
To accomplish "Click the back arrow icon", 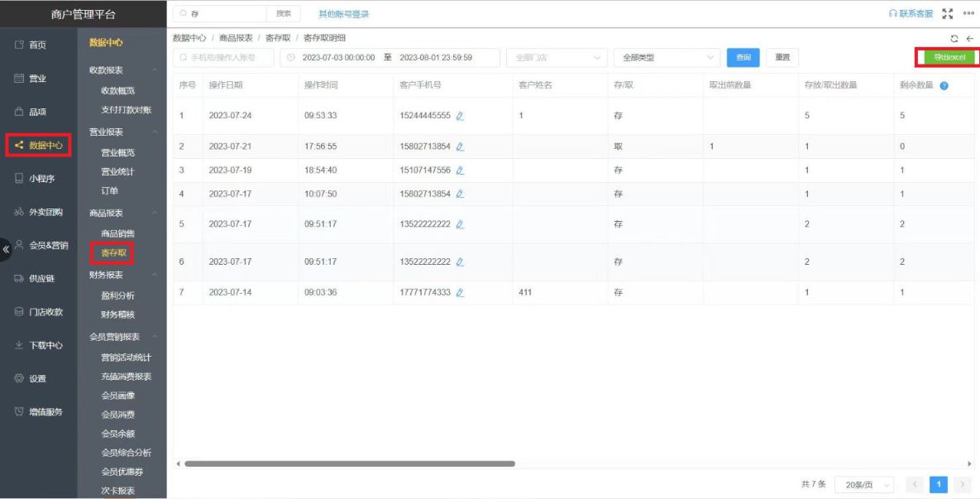I will click(970, 39).
